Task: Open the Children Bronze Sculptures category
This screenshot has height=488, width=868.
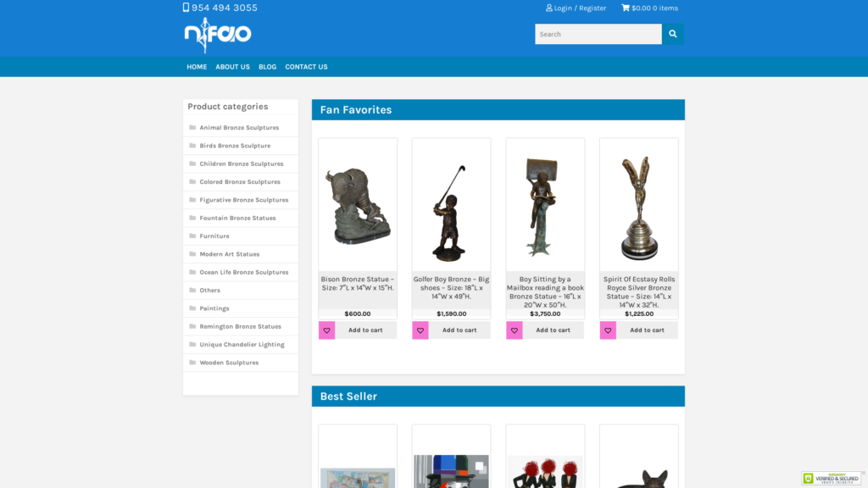Action: pos(242,164)
